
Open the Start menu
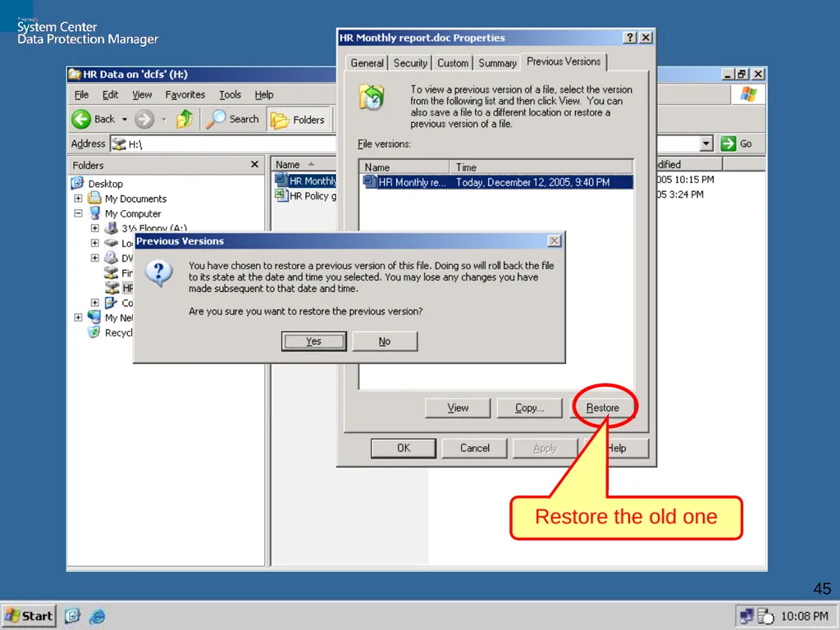click(29, 616)
